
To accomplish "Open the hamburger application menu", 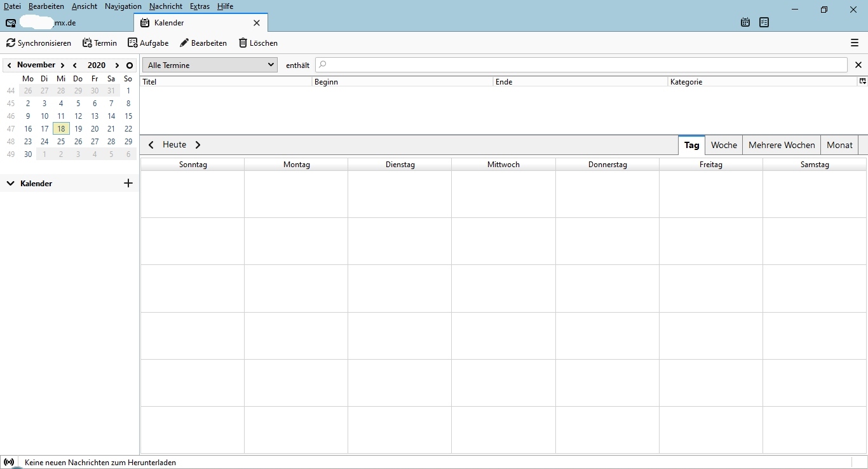I will 855,43.
